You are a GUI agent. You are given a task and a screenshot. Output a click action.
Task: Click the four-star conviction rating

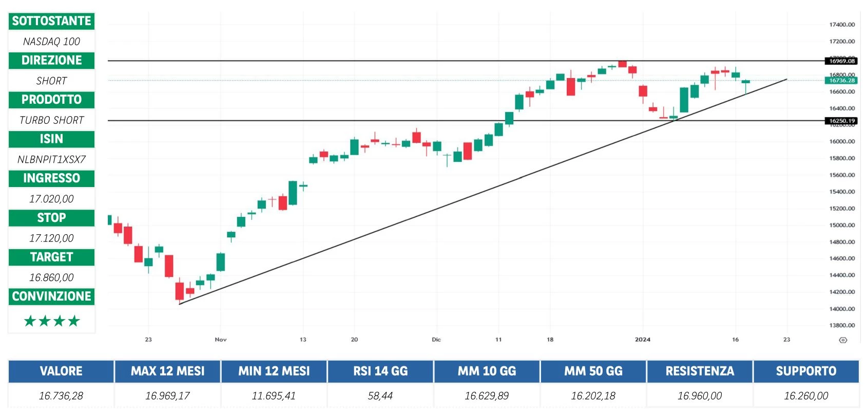click(52, 321)
